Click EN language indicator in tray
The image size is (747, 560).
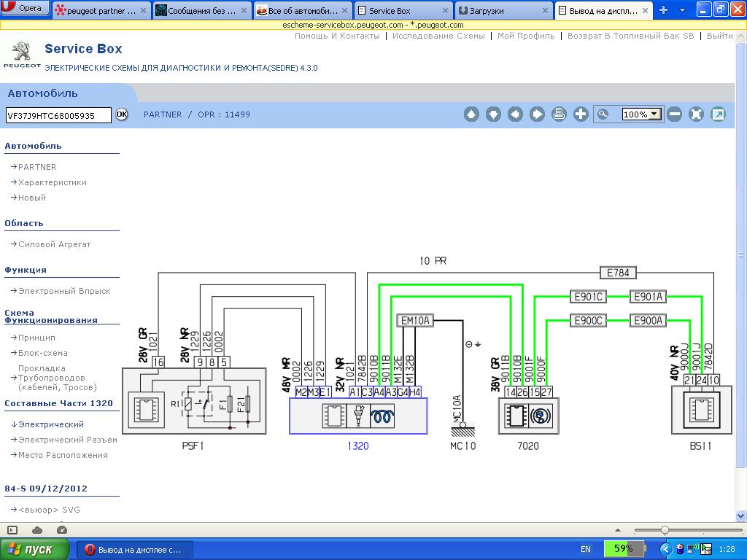point(586,549)
